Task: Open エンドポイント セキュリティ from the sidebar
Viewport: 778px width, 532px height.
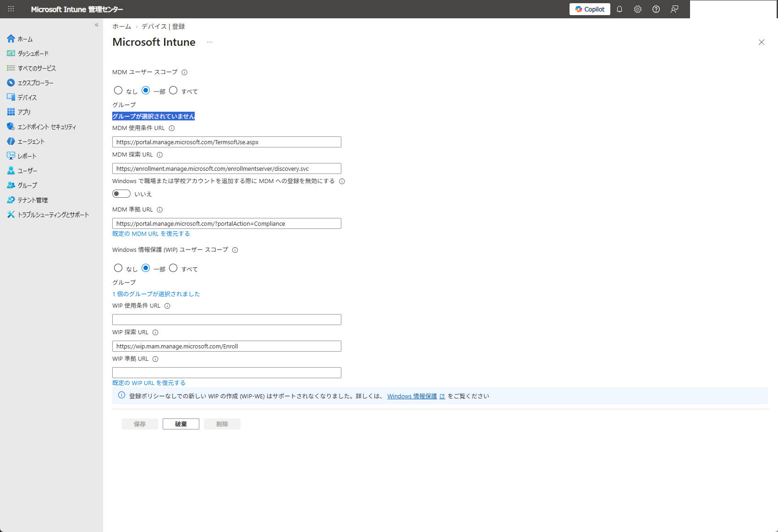Action: coord(46,126)
